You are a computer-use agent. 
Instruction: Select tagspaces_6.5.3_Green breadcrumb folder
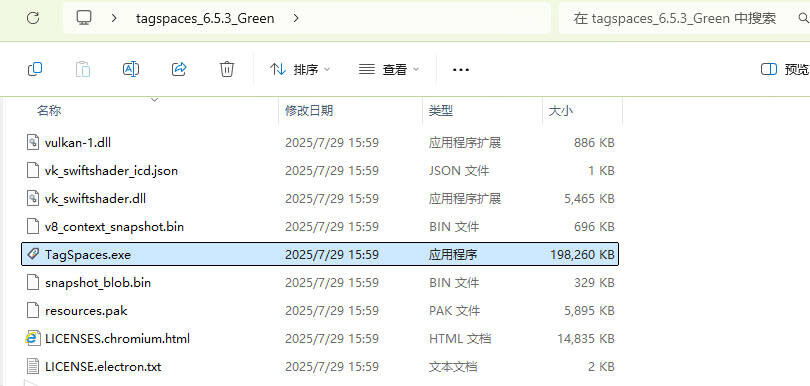(x=205, y=19)
